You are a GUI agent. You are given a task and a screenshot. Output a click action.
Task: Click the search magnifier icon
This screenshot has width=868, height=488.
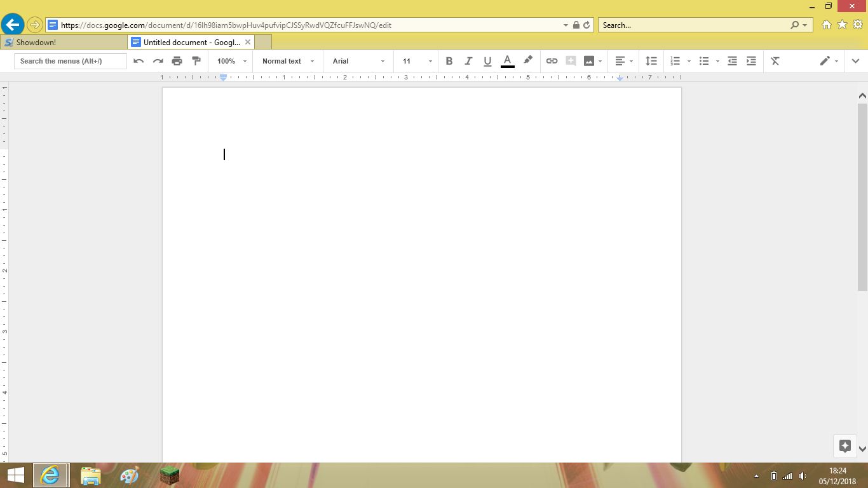pos(794,25)
